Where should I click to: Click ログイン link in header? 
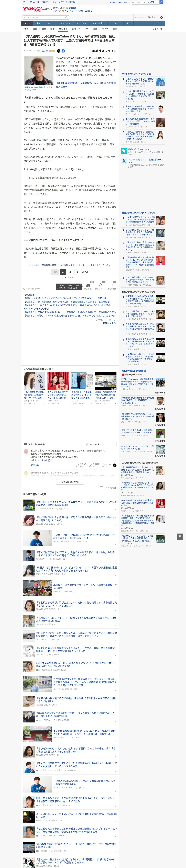coord(57,11)
